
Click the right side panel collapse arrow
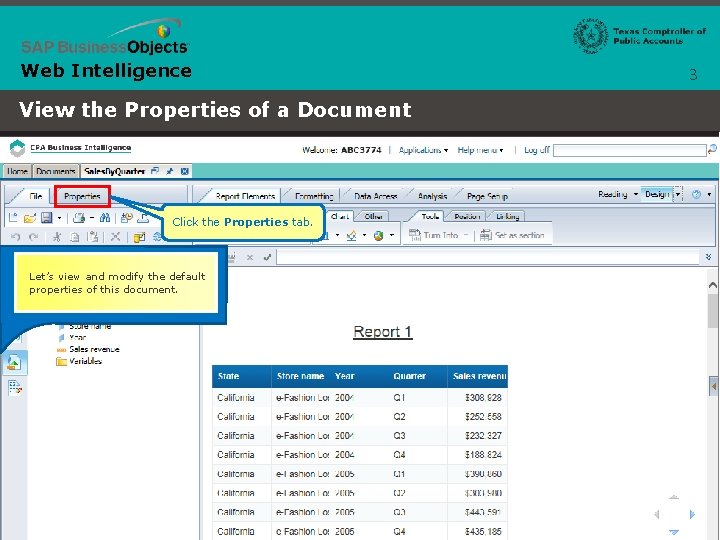pyautogui.click(x=714, y=386)
